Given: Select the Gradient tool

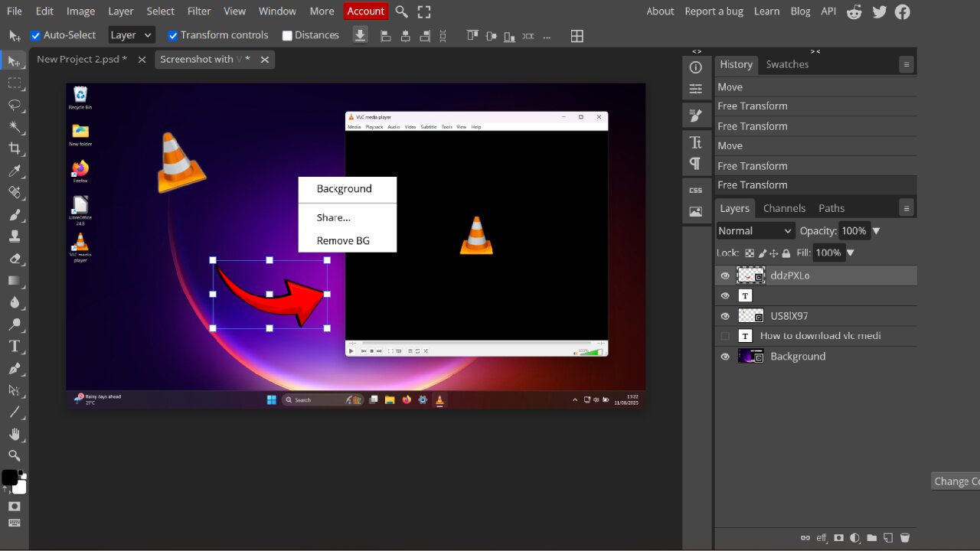Looking at the screenshot, I should coord(14,281).
